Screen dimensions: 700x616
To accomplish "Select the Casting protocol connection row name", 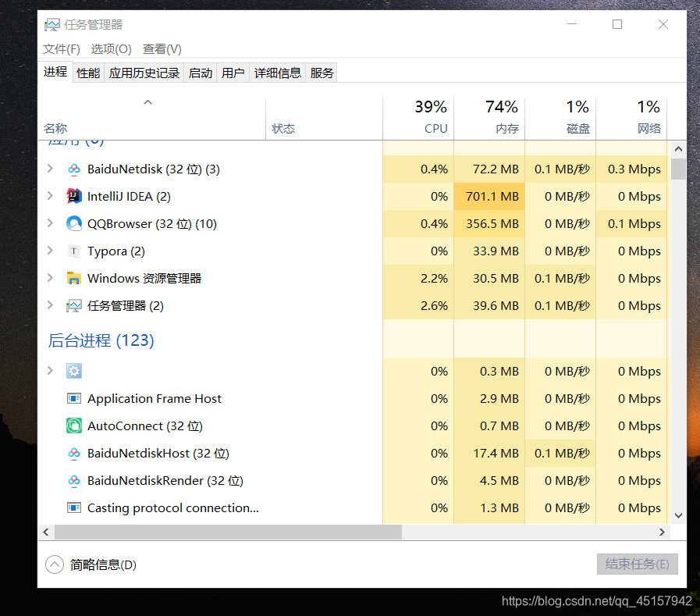I will [173, 508].
